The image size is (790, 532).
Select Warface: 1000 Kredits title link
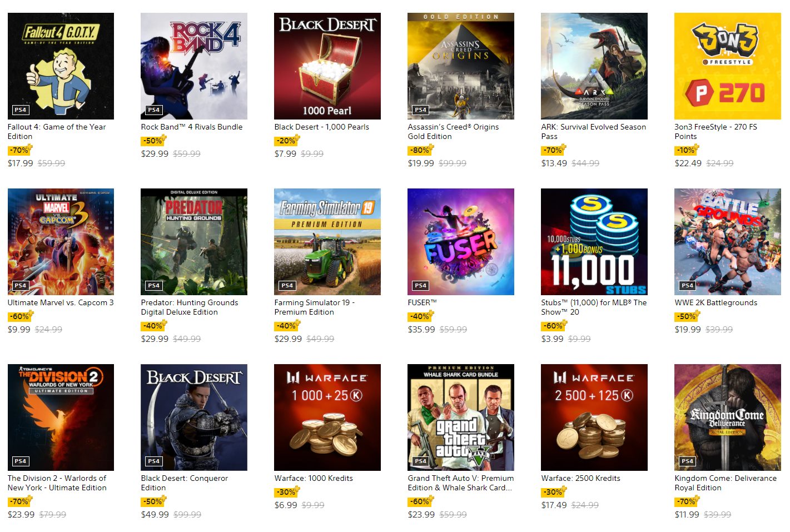pyautogui.click(x=314, y=478)
